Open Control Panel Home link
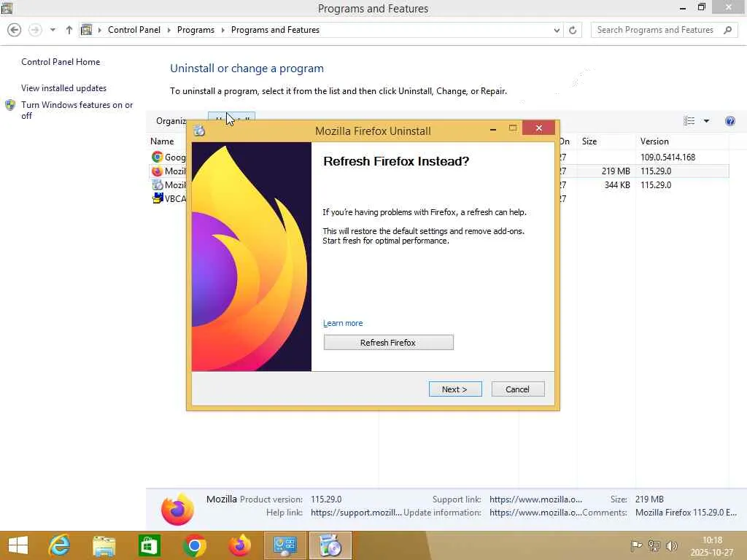Image resolution: width=747 pixels, height=560 pixels. 61,62
